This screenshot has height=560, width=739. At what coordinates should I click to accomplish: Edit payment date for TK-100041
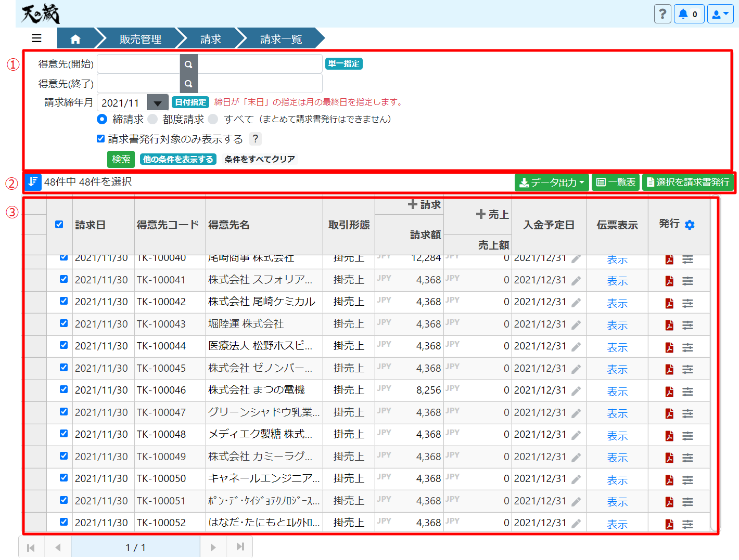coord(576,281)
